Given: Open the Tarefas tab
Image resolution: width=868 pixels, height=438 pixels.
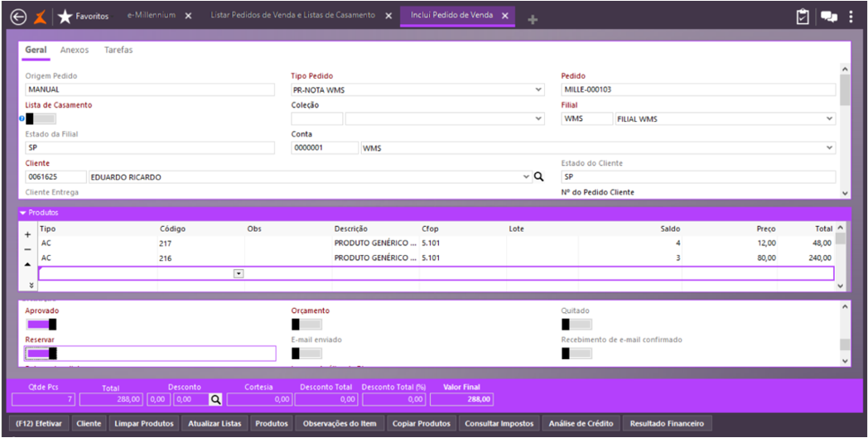Looking at the screenshot, I should click(118, 50).
